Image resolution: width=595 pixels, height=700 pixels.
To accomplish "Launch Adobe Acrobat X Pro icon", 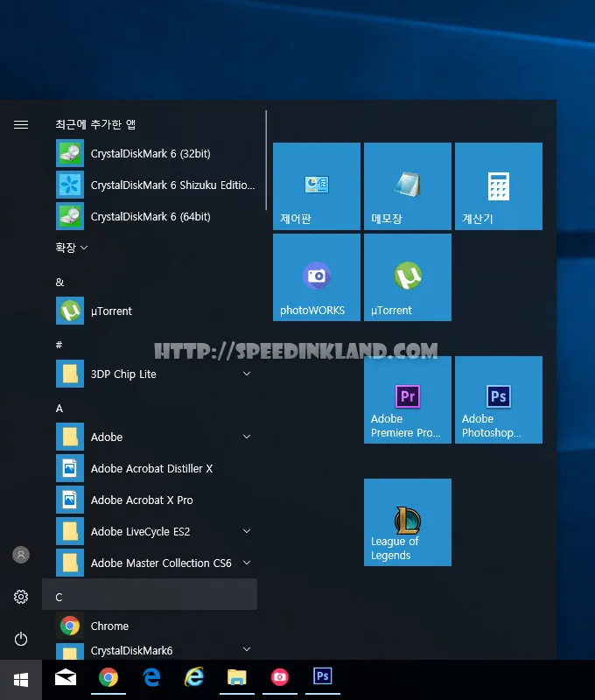I will (x=70, y=500).
